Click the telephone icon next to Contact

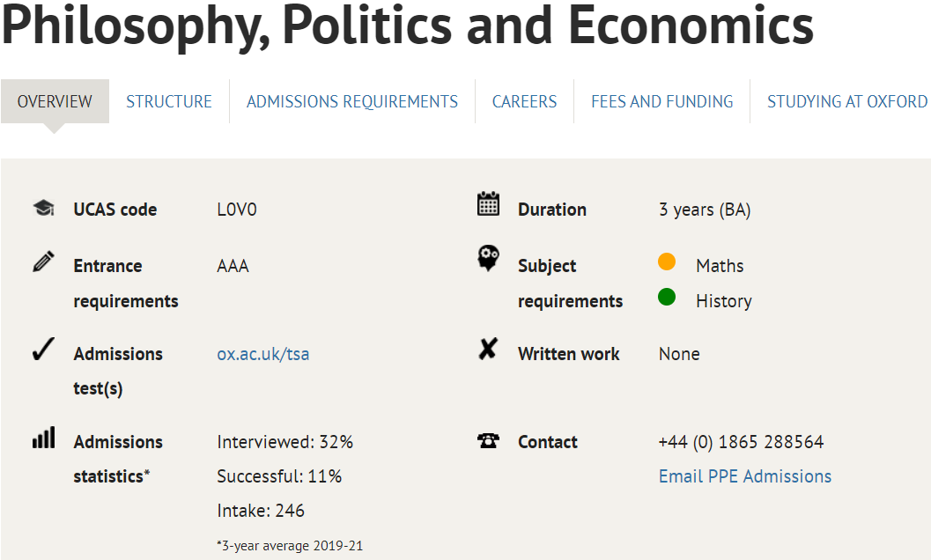(488, 441)
